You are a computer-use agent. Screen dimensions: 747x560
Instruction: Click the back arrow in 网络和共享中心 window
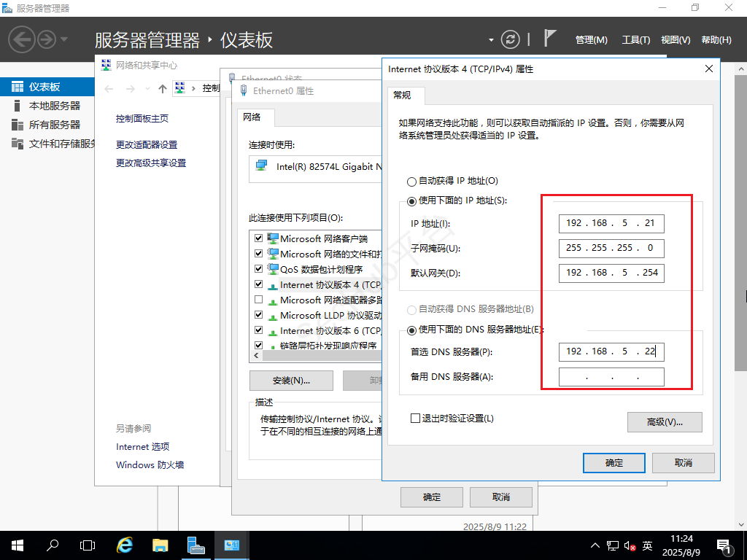coord(108,88)
